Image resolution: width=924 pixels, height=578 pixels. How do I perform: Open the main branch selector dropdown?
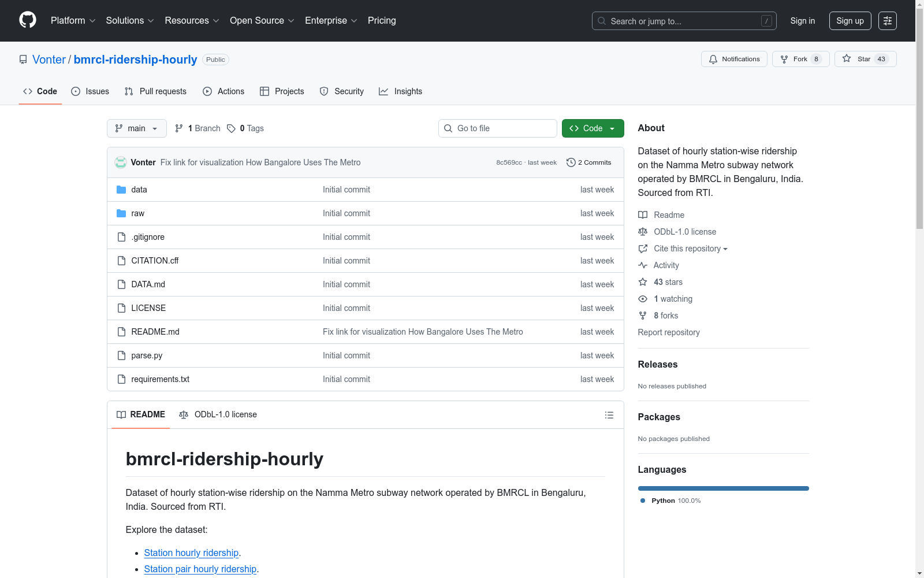(137, 128)
